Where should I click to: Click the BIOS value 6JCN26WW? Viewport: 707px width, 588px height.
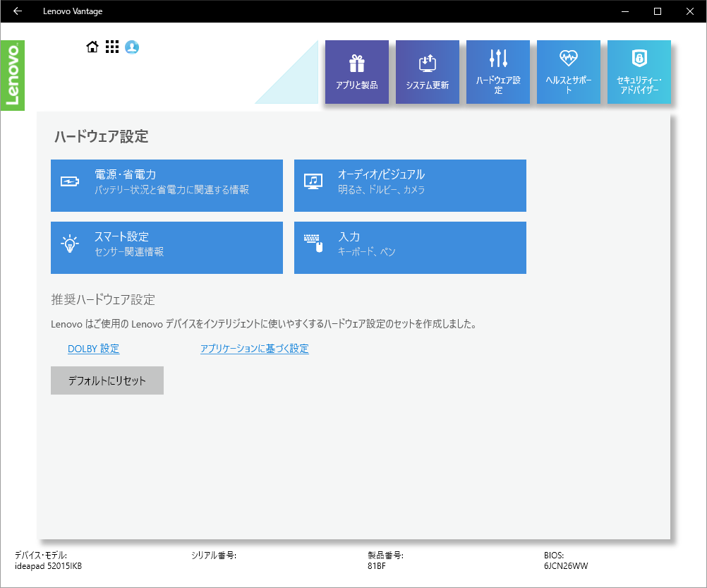pos(566,566)
